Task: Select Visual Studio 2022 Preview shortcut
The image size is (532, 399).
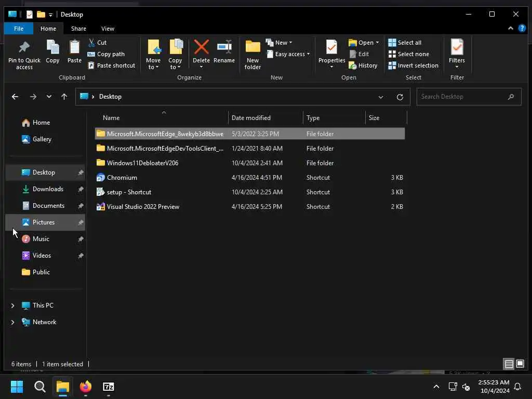Action: click(250, 207)
